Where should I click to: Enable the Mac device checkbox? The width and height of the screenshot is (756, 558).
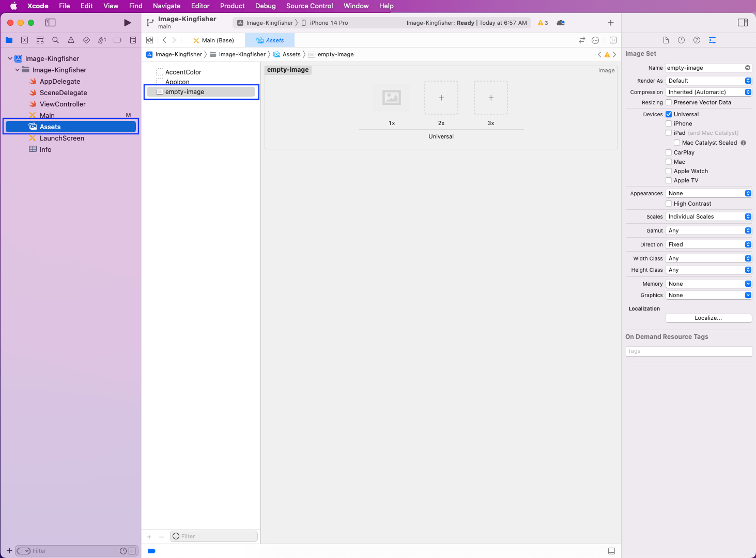click(x=669, y=162)
